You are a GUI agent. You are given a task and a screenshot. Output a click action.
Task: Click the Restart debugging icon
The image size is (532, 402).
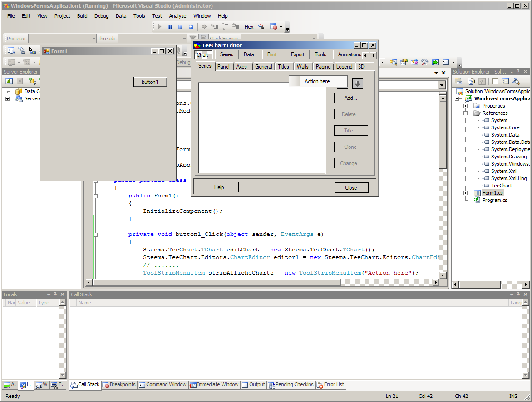[191, 27]
